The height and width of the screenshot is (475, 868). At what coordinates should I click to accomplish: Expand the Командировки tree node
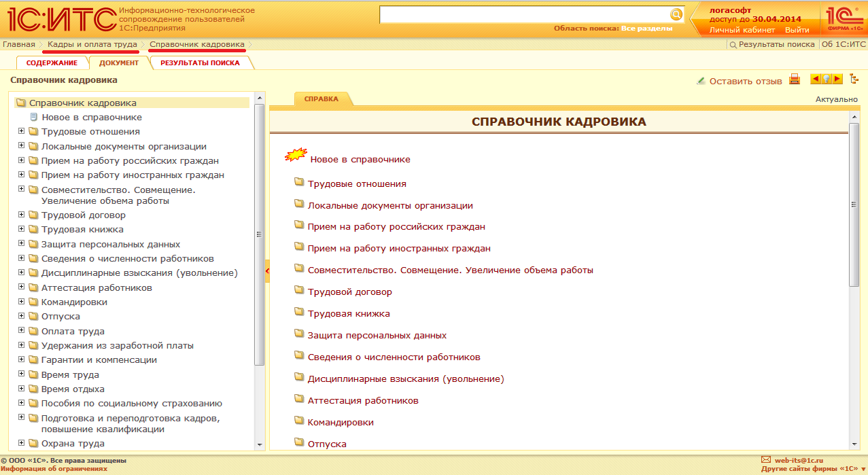point(21,301)
